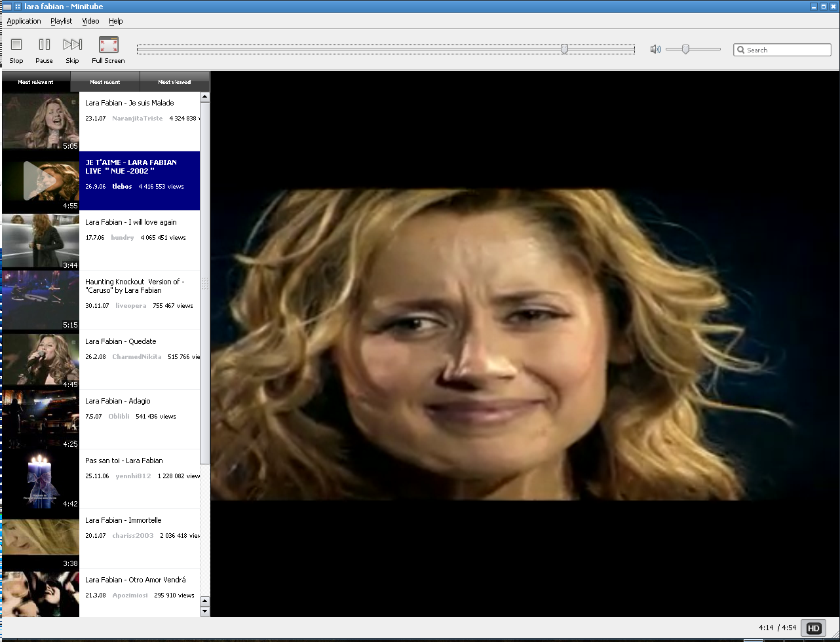The width and height of the screenshot is (840, 642).
Task: Toggle HD quality button
Action: click(x=813, y=628)
